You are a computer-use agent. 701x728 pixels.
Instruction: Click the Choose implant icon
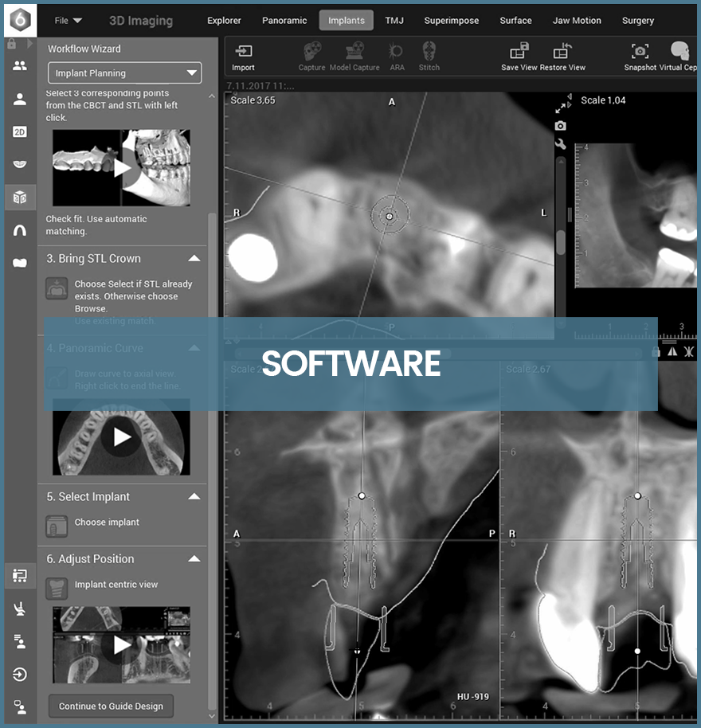pos(57,526)
